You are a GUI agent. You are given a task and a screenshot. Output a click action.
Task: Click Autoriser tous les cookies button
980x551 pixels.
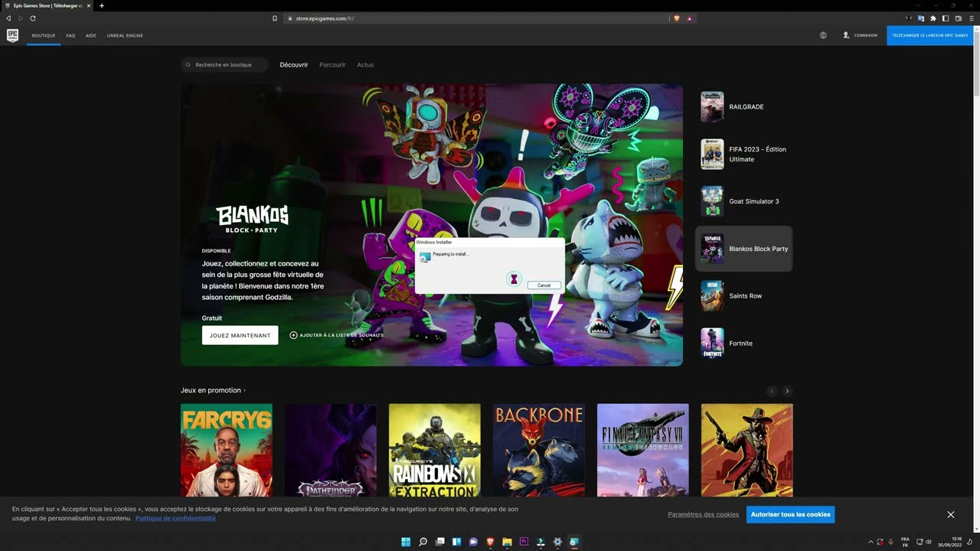point(790,514)
